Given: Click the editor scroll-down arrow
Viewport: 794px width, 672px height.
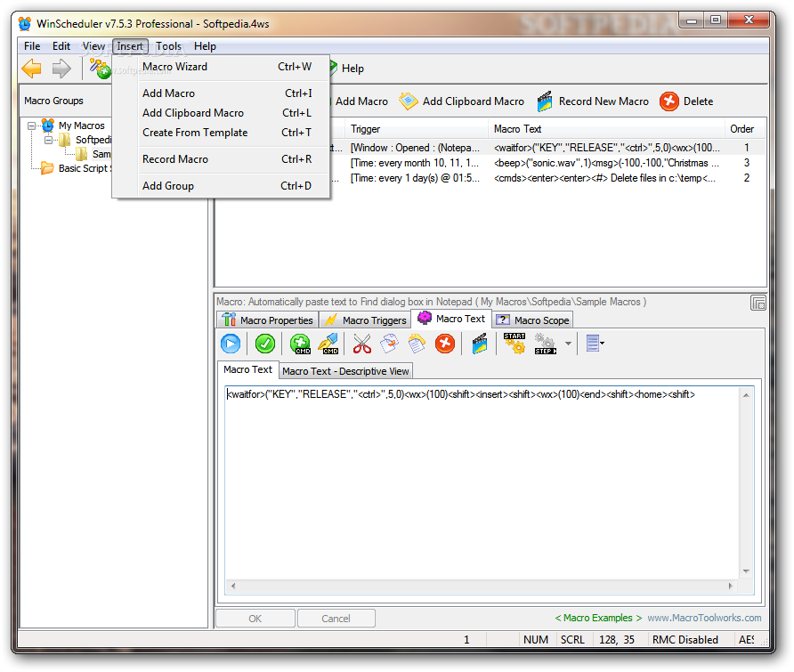Looking at the screenshot, I should click(x=747, y=571).
